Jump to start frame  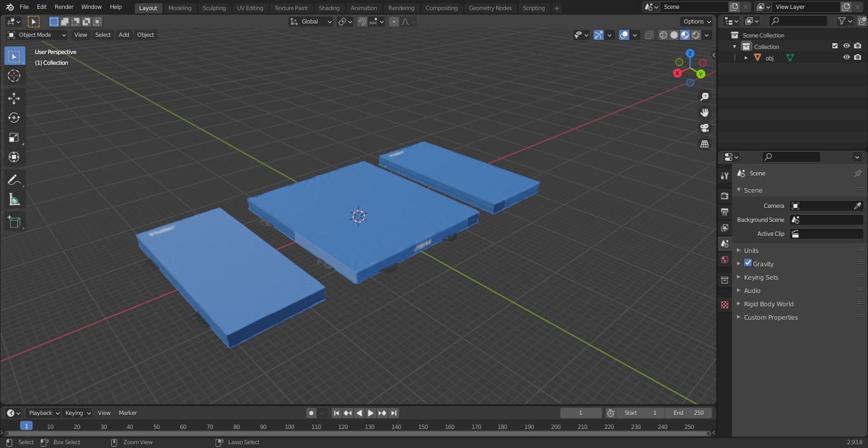[x=337, y=413]
